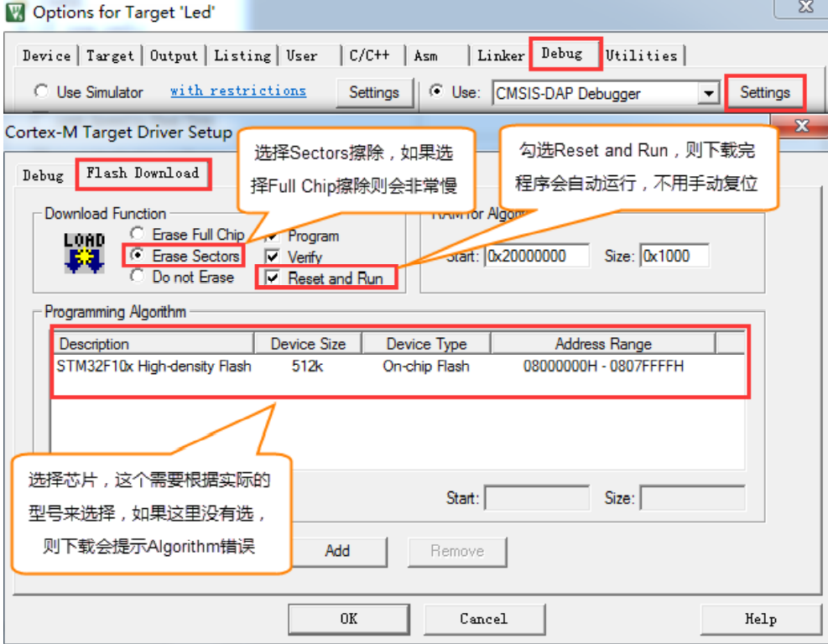Select the Use Simulator radio button

coord(41,91)
